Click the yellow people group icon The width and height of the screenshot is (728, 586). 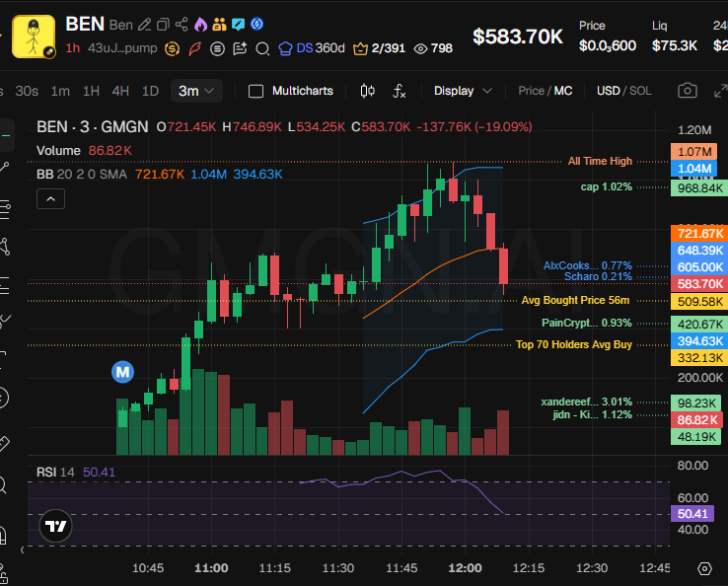tap(219, 24)
